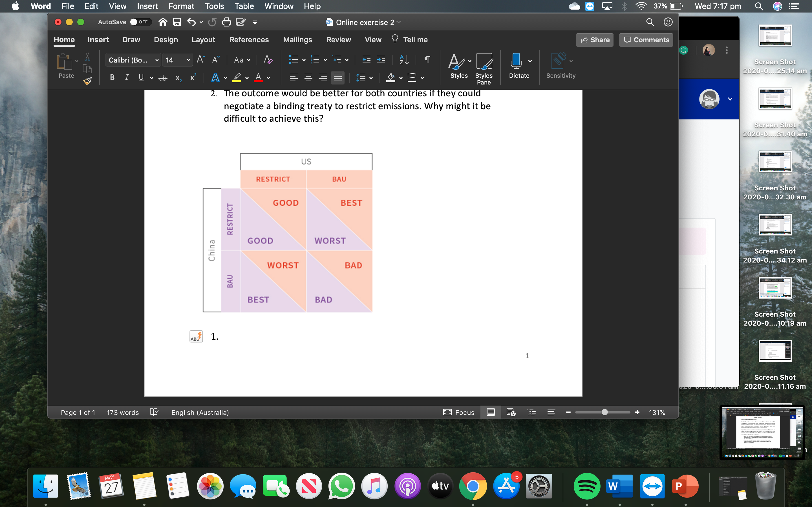Click the Print icon in the Quick Access toolbar

point(227,22)
